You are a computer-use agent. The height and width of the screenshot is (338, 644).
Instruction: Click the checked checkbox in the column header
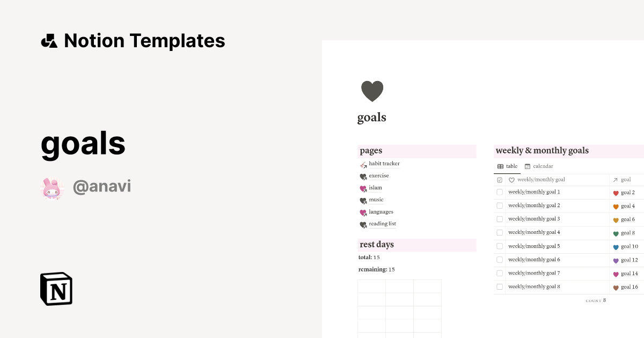pyautogui.click(x=499, y=180)
